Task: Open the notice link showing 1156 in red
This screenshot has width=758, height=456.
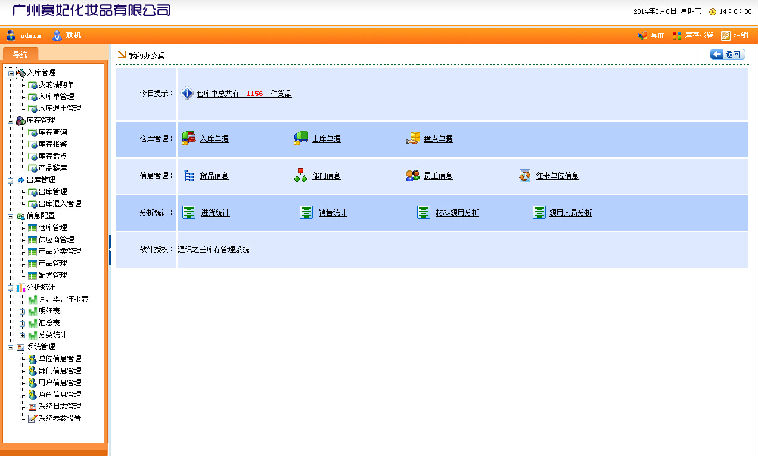Action: 244,93
